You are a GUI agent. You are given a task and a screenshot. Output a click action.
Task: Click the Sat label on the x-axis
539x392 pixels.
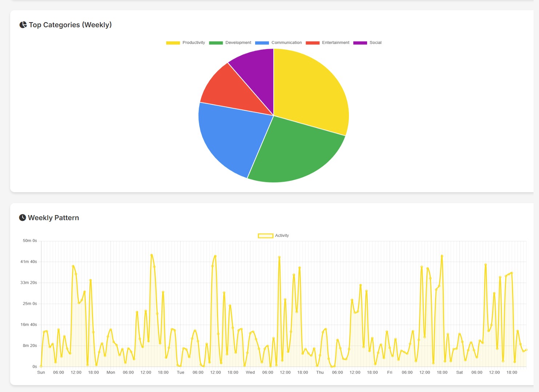(459, 372)
